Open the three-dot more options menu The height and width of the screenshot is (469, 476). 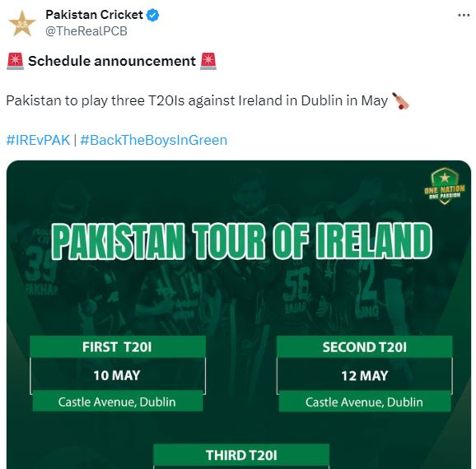(x=464, y=15)
